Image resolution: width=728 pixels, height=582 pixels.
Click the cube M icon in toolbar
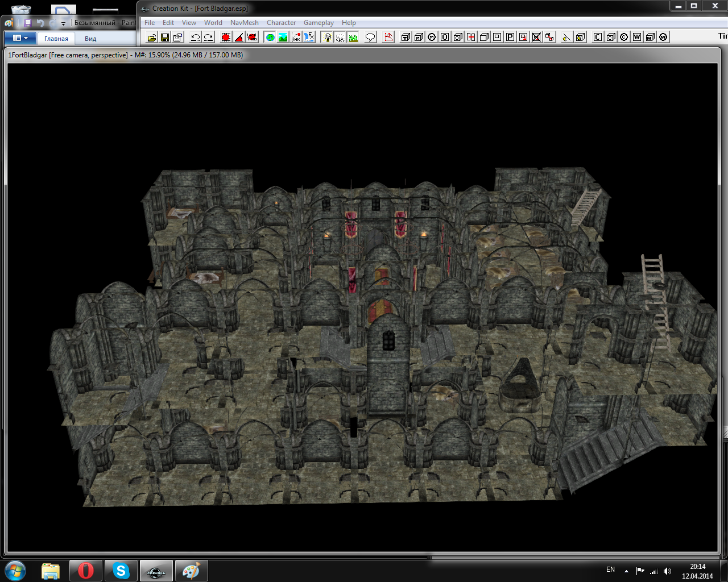[x=419, y=37]
